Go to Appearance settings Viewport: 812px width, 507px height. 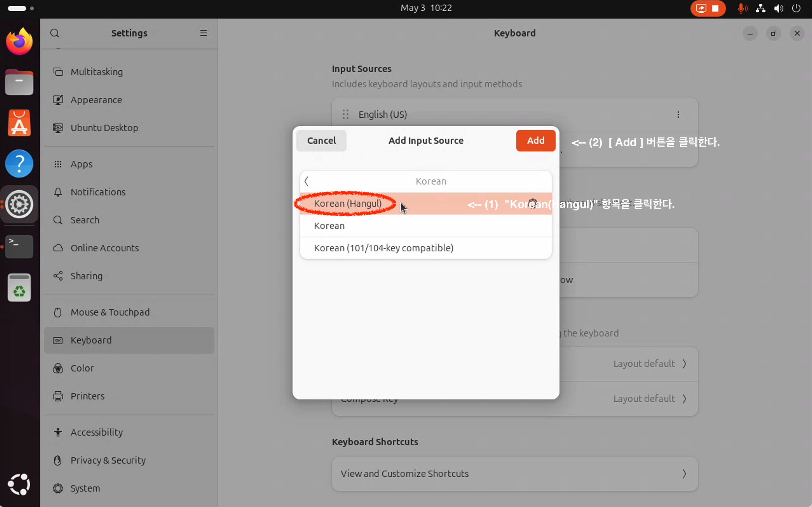[96, 100]
